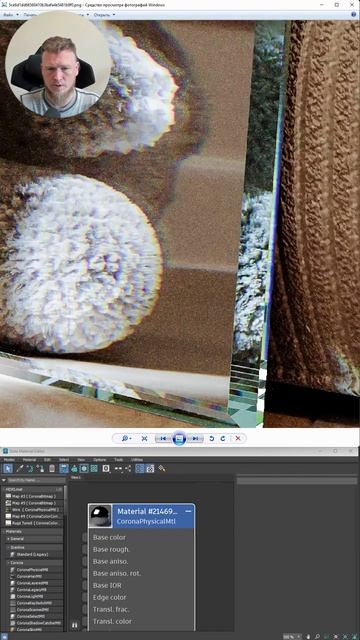Screen dimensions: 360x640
Task: Click the Transl. color slot label
Action: (112, 621)
